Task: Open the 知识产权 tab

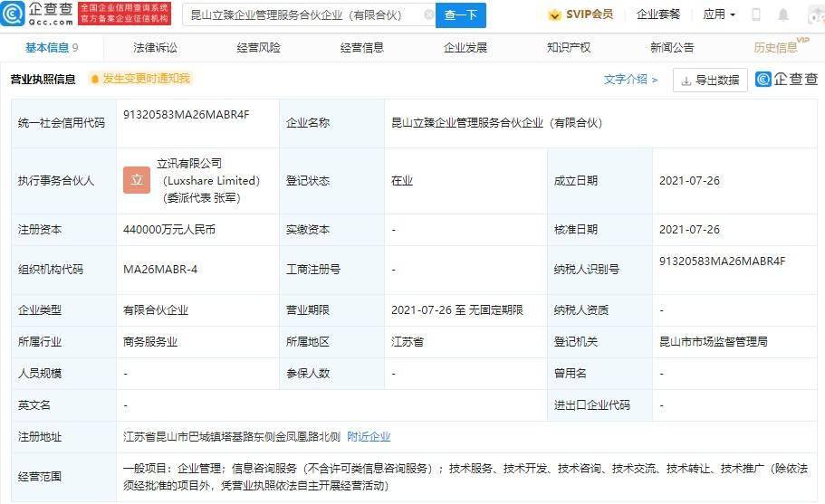Action: [x=569, y=48]
